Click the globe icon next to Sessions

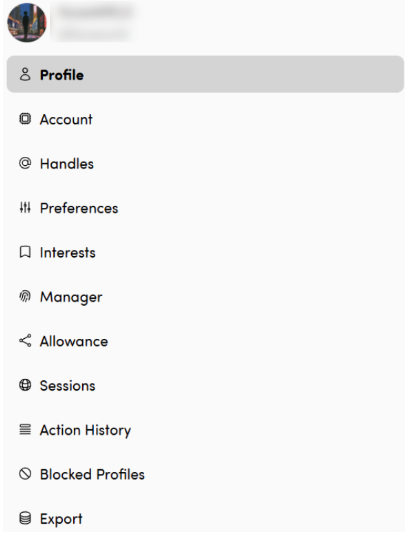click(25, 385)
